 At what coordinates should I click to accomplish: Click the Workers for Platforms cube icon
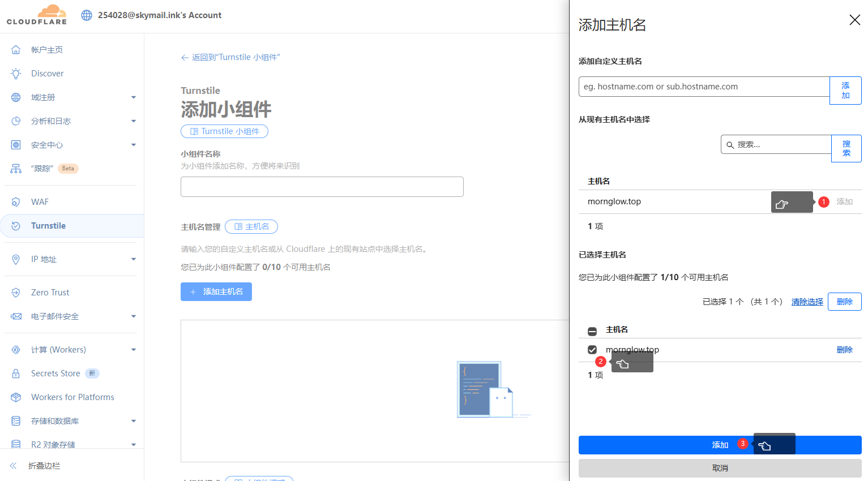[x=16, y=397]
